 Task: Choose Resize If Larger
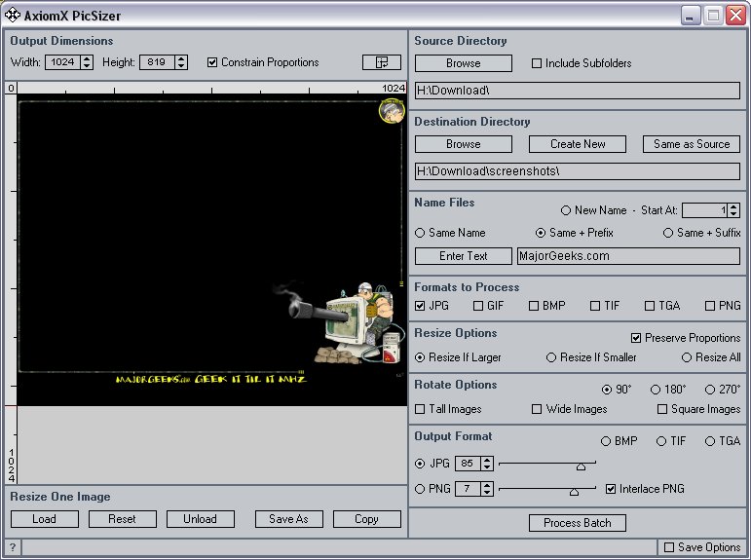(x=420, y=357)
